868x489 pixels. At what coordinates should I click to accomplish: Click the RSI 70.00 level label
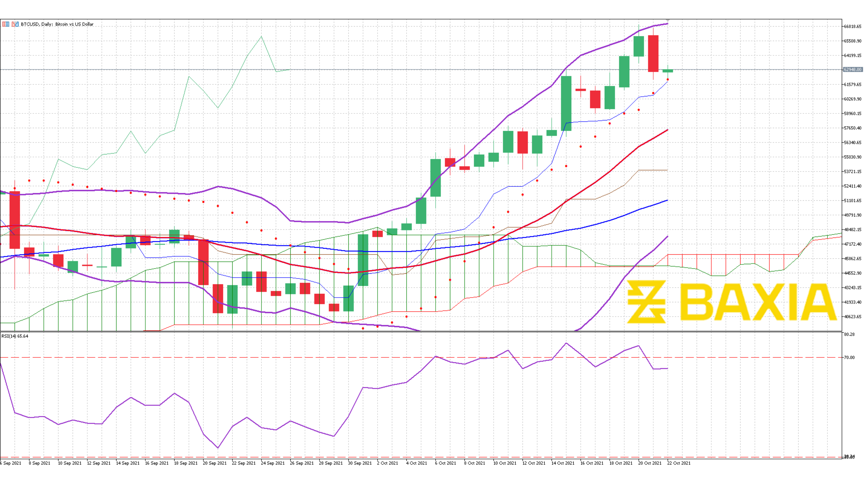point(849,357)
